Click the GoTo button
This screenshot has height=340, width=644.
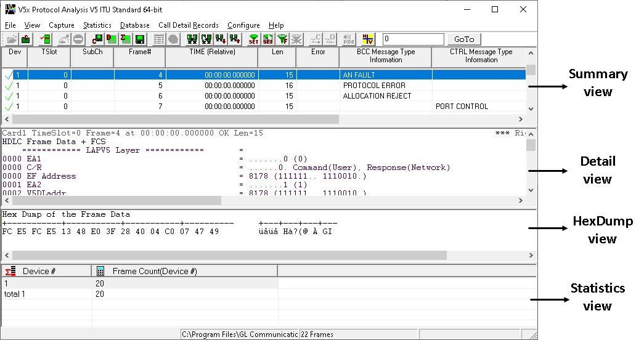point(464,39)
